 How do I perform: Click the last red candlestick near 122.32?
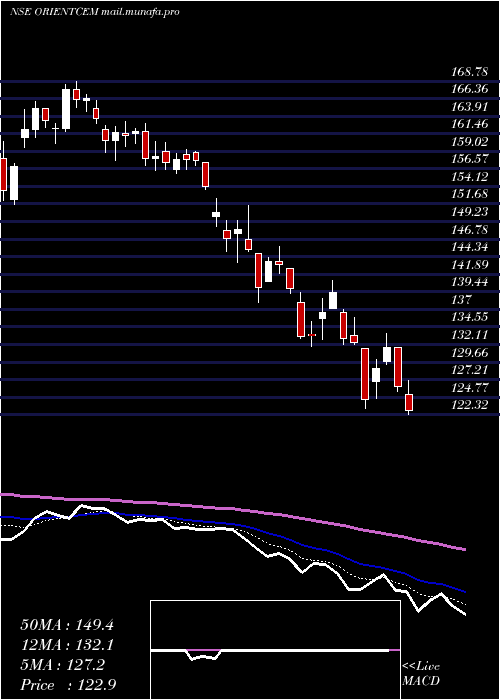tap(409, 402)
